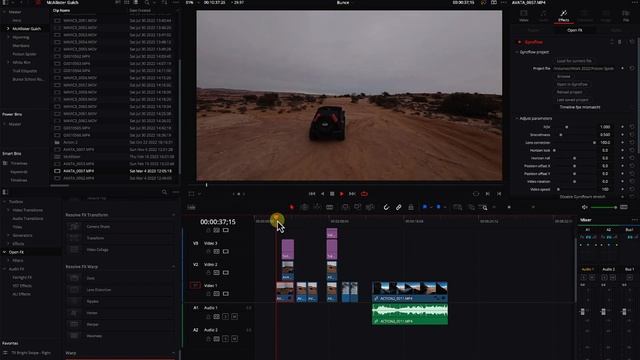This screenshot has height=360, width=640.
Task: Adjust the FOV slider handle
Action: [567, 127]
